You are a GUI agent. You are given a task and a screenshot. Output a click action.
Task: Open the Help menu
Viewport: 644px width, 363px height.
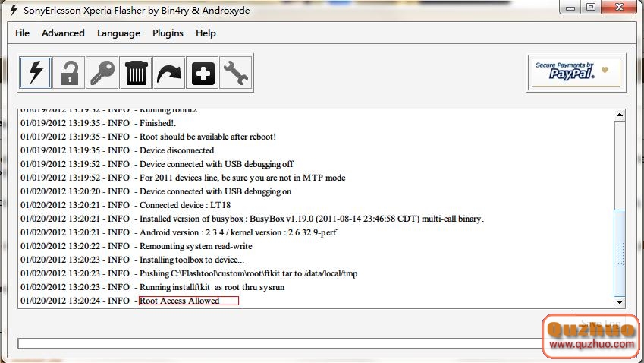[206, 33]
